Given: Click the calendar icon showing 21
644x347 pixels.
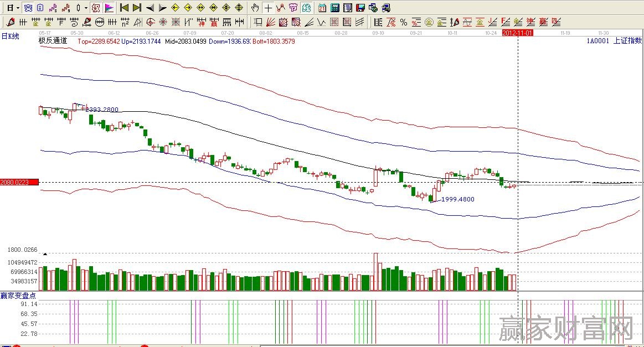Looking at the screenshot, I should pyautogui.click(x=322, y=8).
